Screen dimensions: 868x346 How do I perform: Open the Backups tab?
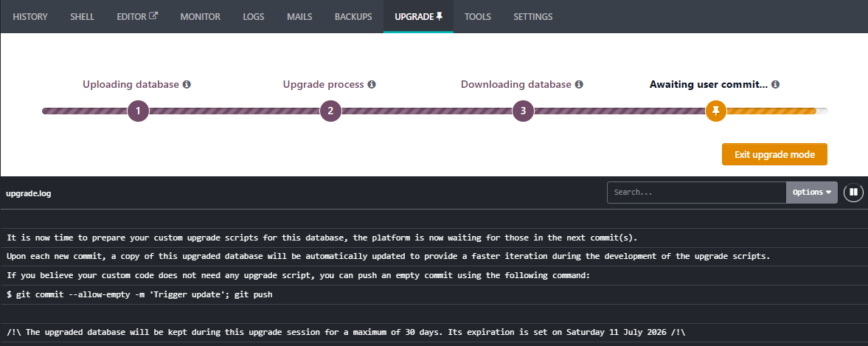pos(353,17)
